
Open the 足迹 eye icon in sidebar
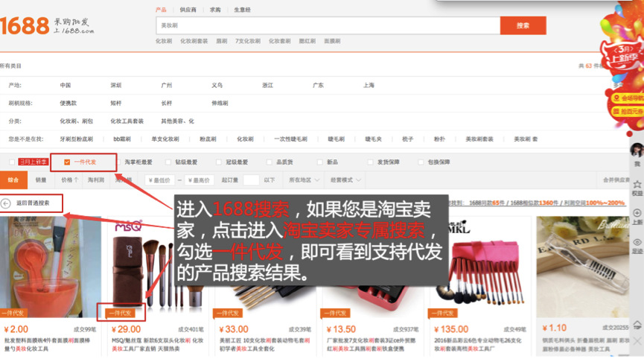point(637,244)
